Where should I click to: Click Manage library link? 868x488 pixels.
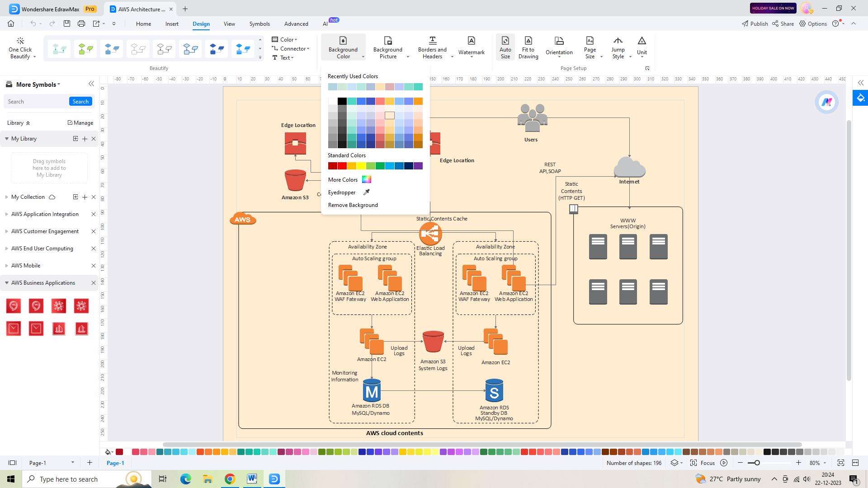(80, 123)
